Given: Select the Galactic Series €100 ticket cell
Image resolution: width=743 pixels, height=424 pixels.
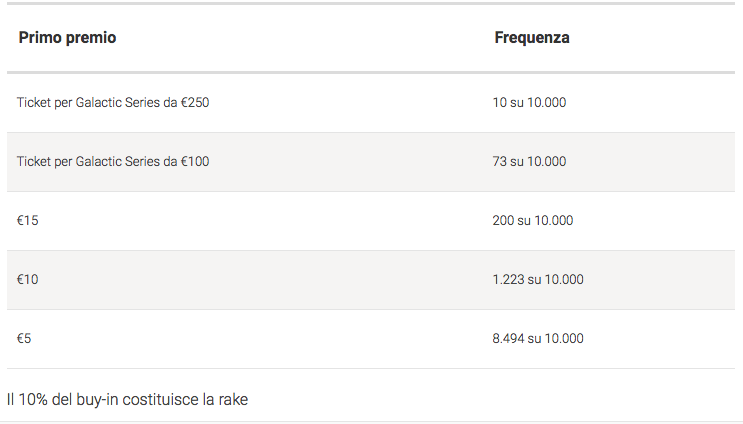Looking at the screenshot, I should (x=113, y=162).
